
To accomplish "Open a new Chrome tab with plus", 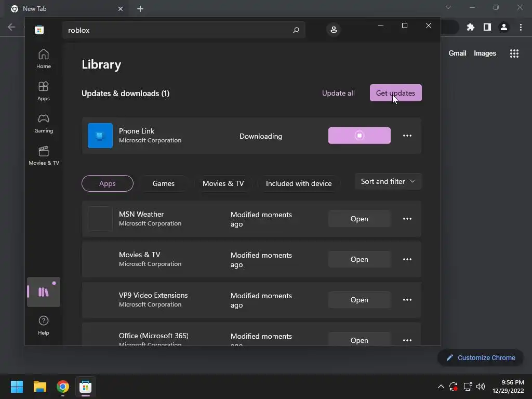I will click(140, 9).
